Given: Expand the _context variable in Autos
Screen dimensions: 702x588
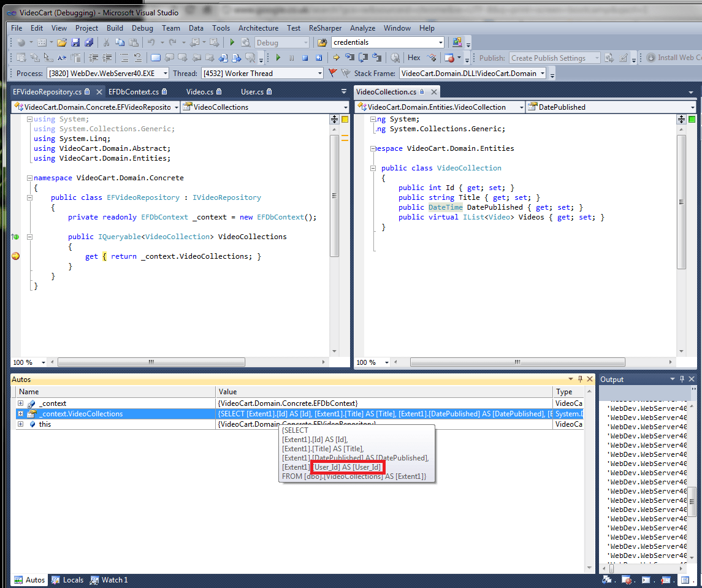Looking at the screenshot, I should click(20, 403).
